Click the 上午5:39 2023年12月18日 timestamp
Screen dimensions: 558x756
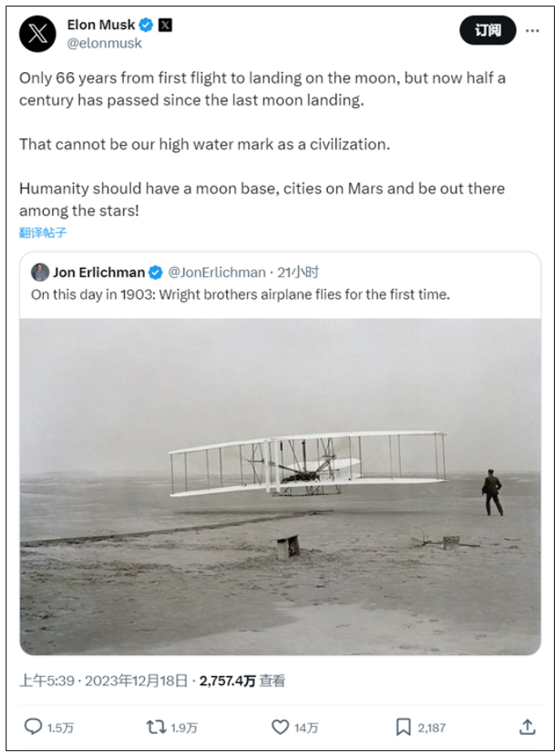pos(103,681)
